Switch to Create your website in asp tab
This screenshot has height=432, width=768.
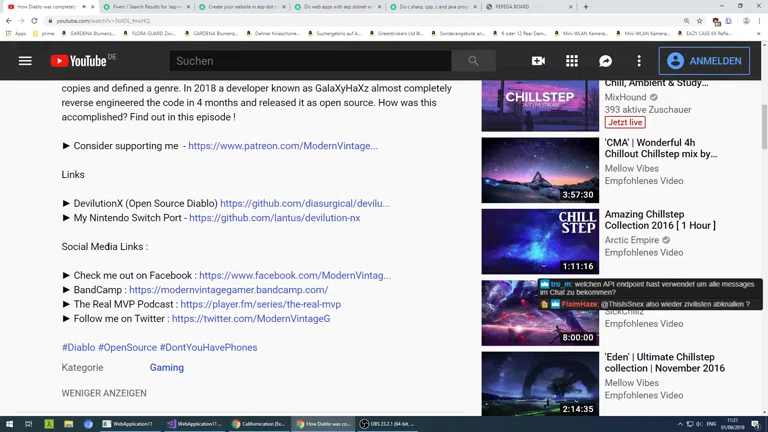(x=241, y=7)
